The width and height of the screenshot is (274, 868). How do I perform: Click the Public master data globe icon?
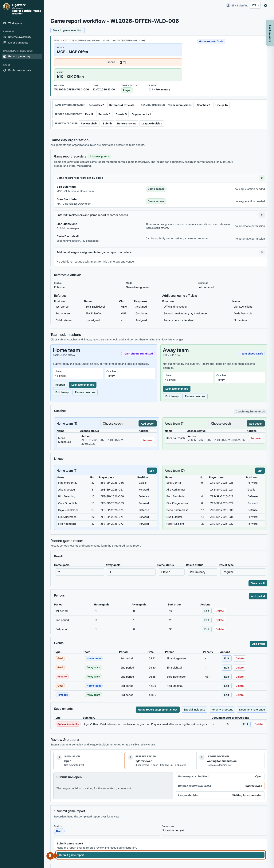pos(5,70)
